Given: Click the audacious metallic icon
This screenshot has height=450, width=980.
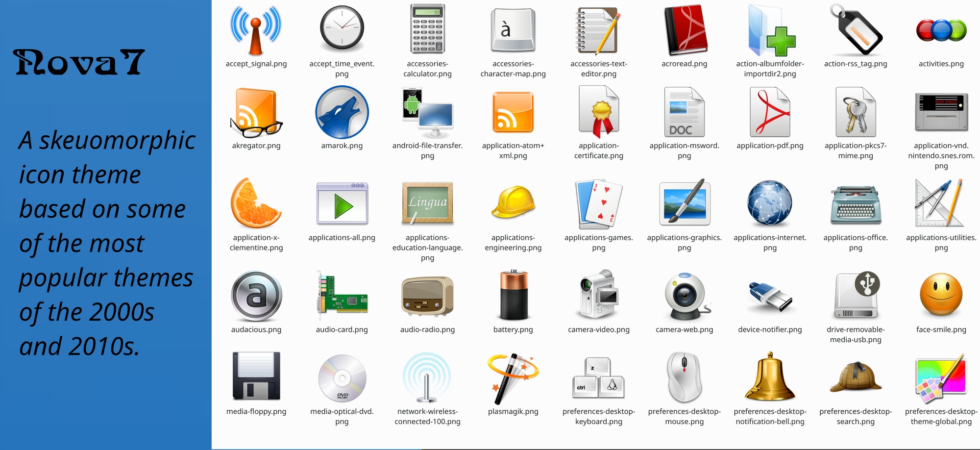Looking at the screenshot, I should pyautogui.click(x=256, y=295).
